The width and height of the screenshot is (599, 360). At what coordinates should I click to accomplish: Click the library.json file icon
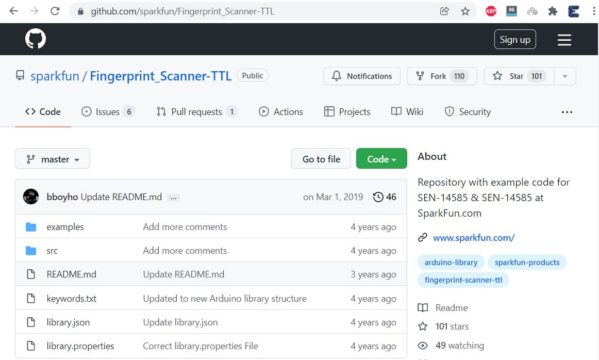pyautogui.click(x=31, y=322)
